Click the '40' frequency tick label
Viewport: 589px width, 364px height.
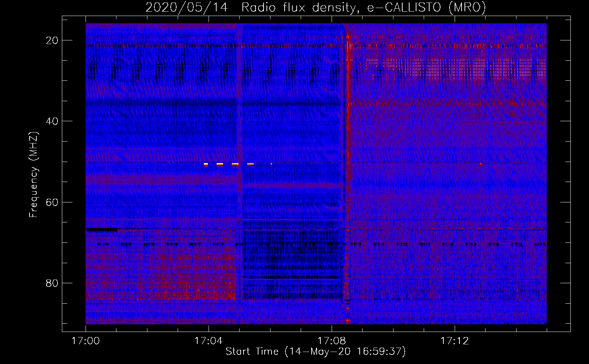point(52,121)
